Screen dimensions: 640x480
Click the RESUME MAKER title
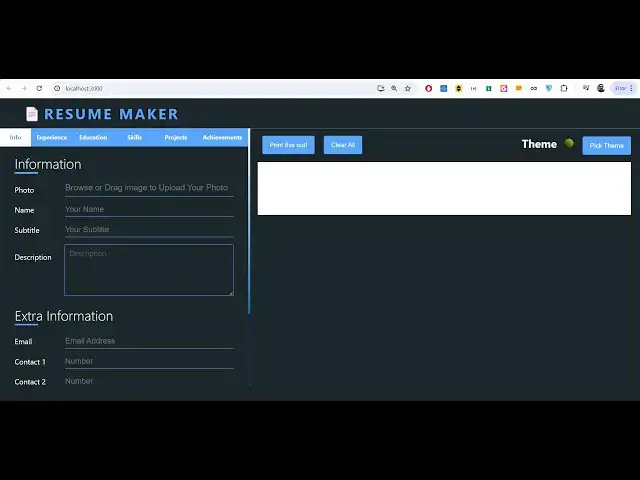point(111,114)
